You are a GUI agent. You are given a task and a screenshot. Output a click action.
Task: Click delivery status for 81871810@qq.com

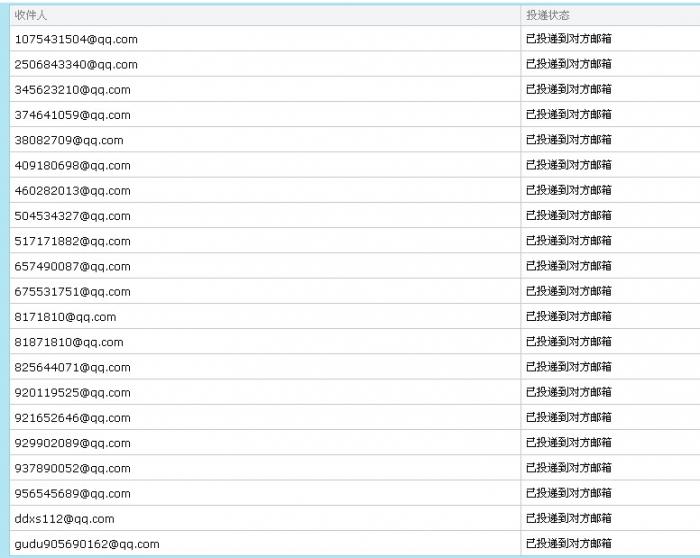coord(569,341)
